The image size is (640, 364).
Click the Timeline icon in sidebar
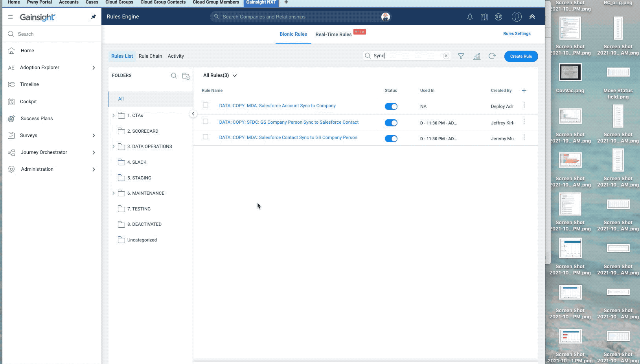(x=11, y=84)
